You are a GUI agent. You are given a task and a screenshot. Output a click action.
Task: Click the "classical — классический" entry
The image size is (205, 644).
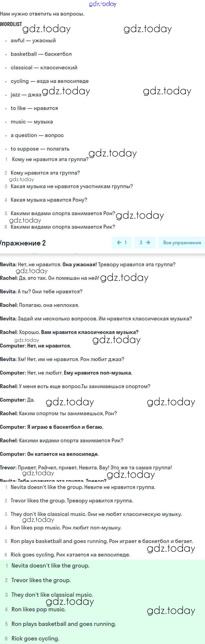44,68
